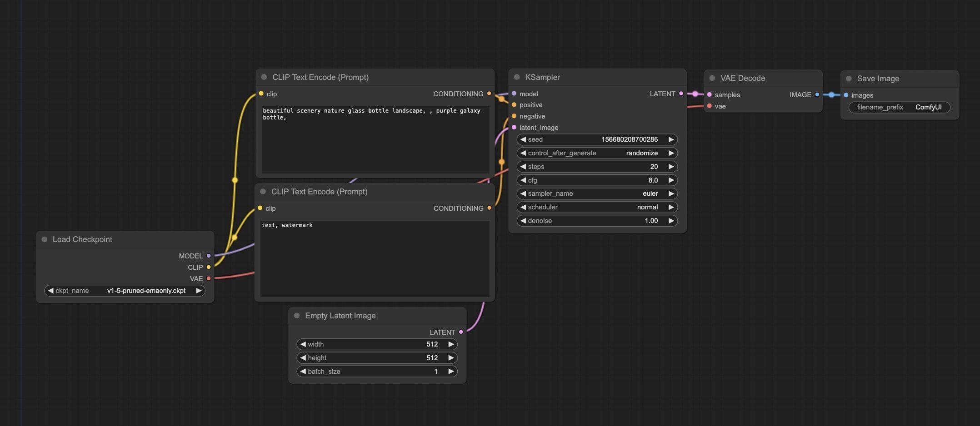Click CONDITIONING output port of the 'text, watermark' node
Image resolution: width=980 pixels, height=426 pixels.
tap(490, 208)
